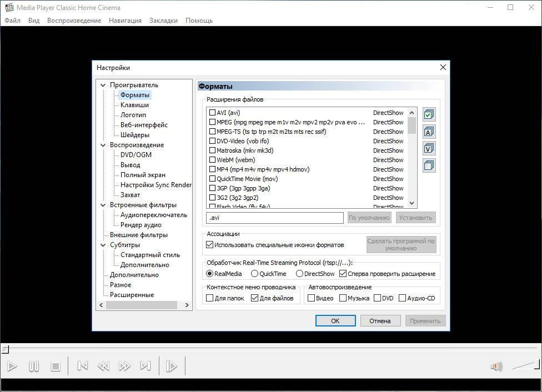Screen dimensions: 542x392
Task: Click the Play button in player controls
Action: coord(12,366)
